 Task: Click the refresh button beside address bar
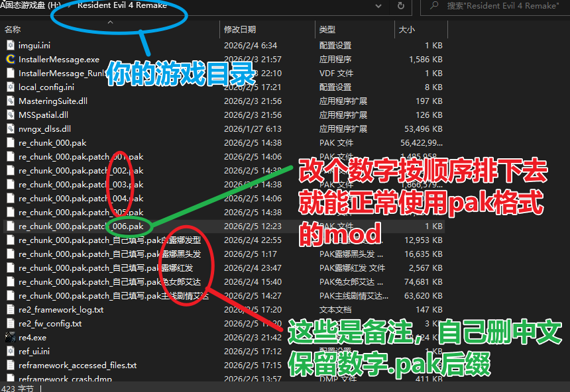coord(400,6)
